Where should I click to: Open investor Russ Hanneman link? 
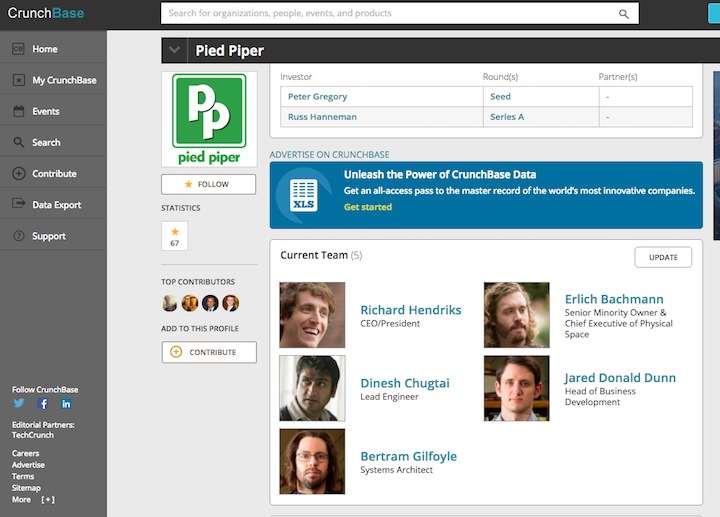point(322,117)
